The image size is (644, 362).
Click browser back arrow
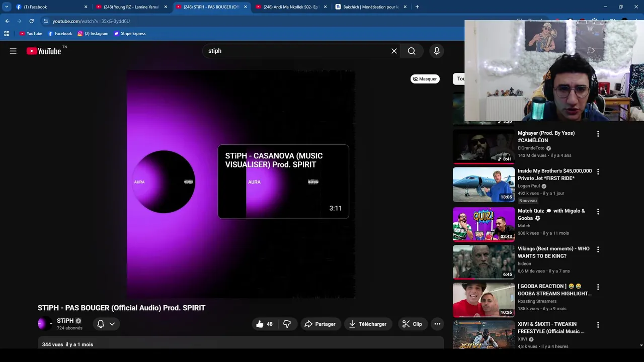point(7,21)
